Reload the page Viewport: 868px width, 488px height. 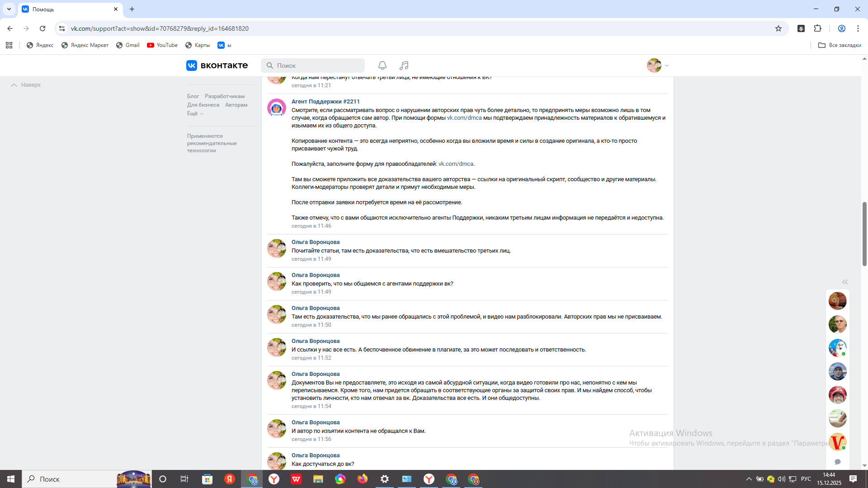point(42,28)
